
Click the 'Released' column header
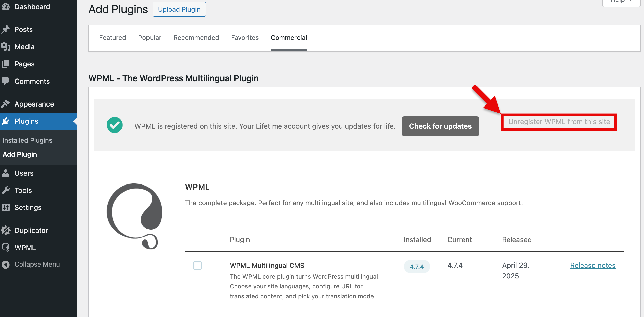coord(517,240)
